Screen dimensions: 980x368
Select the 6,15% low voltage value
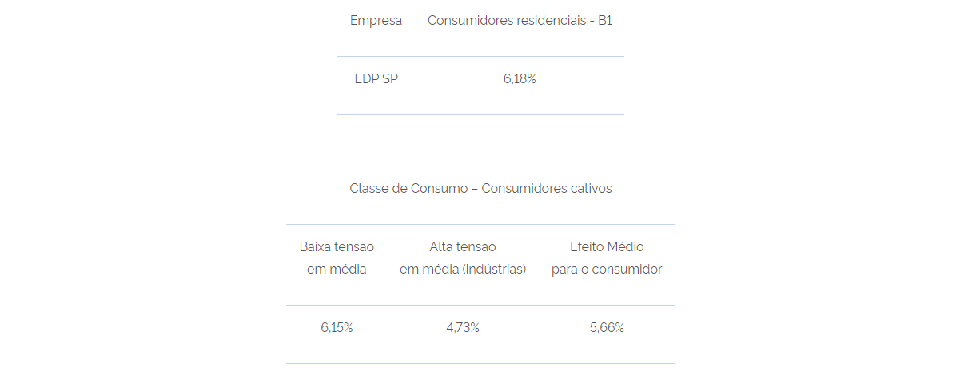(x=337, y=328)
